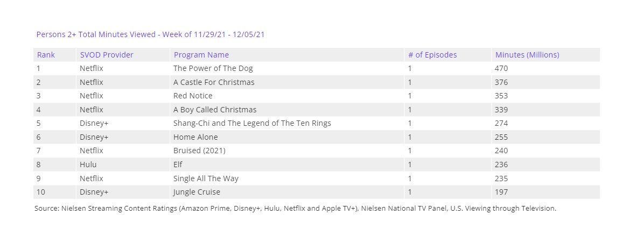Image resolution: width=644 pixels, height=250 pixels.
Task: Click the Nielsen source footnote text
Action: click(295, 208)
